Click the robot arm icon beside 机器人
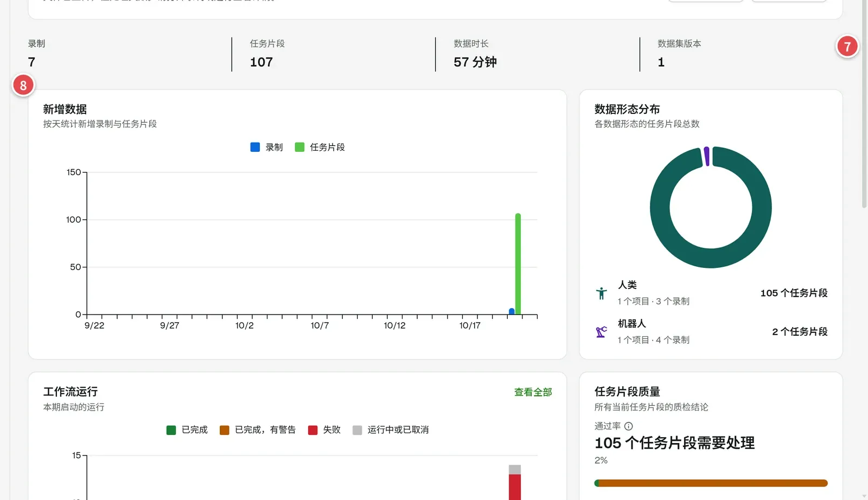Image resolution: width=868 pixels, height=500 pixels. click(601, 332)
